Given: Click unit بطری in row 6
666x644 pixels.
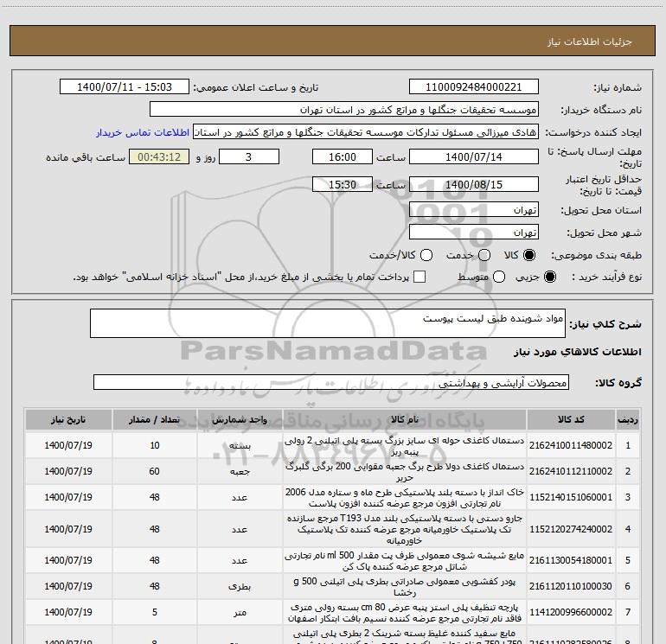Looking at the screenshot, I should point(240,586).
